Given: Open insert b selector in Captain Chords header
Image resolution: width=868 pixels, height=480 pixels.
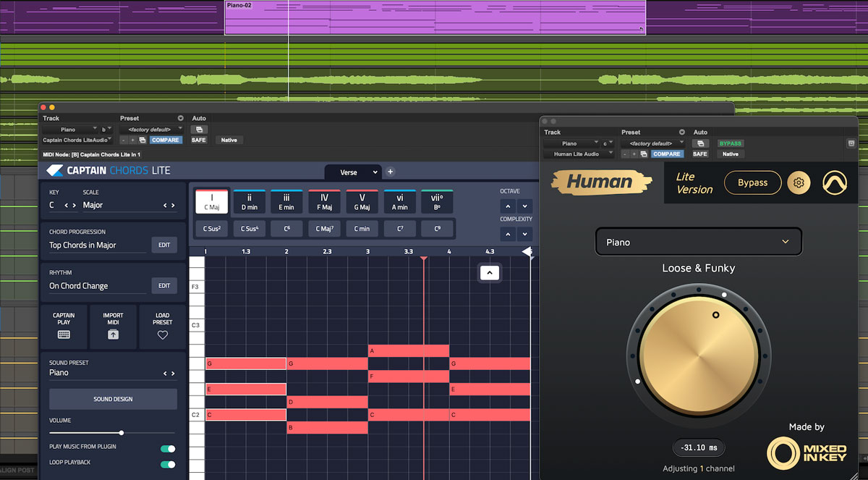Looking at the screenshot, I should pos(107,130).
